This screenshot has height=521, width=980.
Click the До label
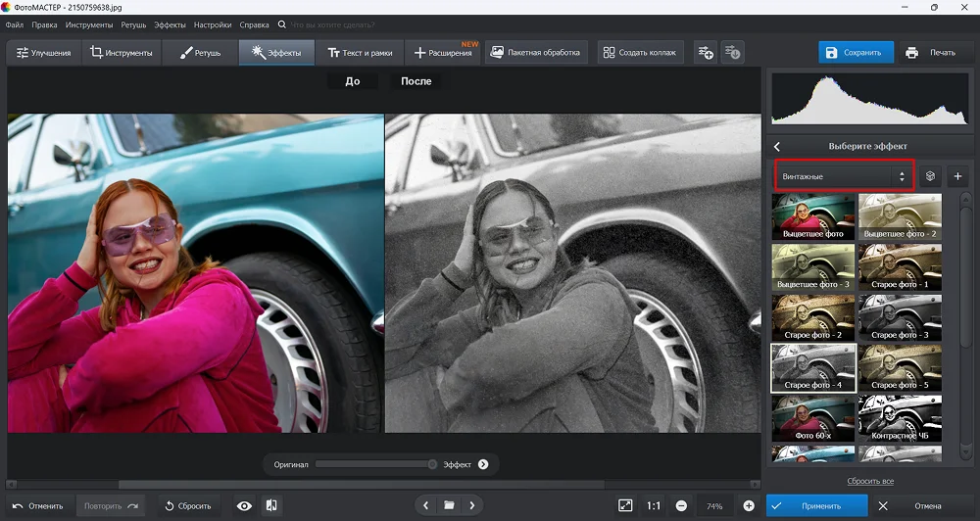click(353, 81)
